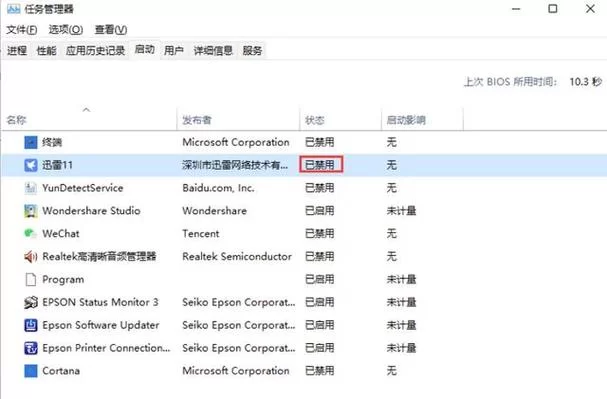Click Baidu.com, Inc. publisher cell

218,188
